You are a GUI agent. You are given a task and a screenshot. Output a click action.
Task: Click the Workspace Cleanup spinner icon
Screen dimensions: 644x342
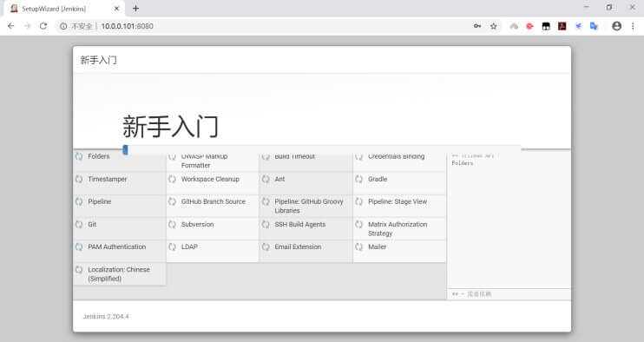[x=173, y=179]
